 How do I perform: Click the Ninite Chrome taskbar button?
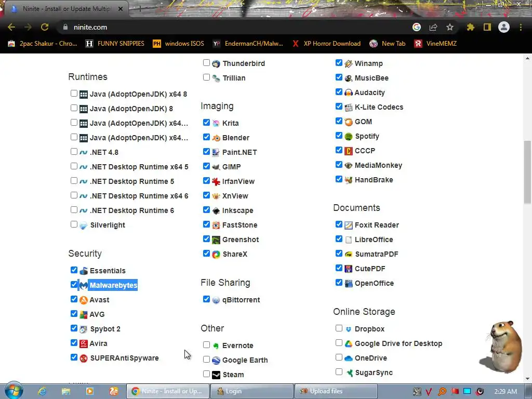point(168,391)
